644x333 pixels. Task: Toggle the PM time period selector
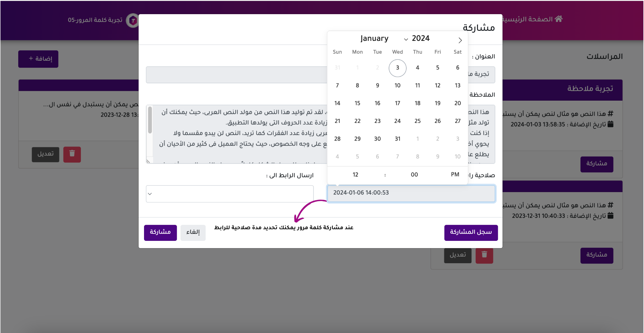pos(455,175)
